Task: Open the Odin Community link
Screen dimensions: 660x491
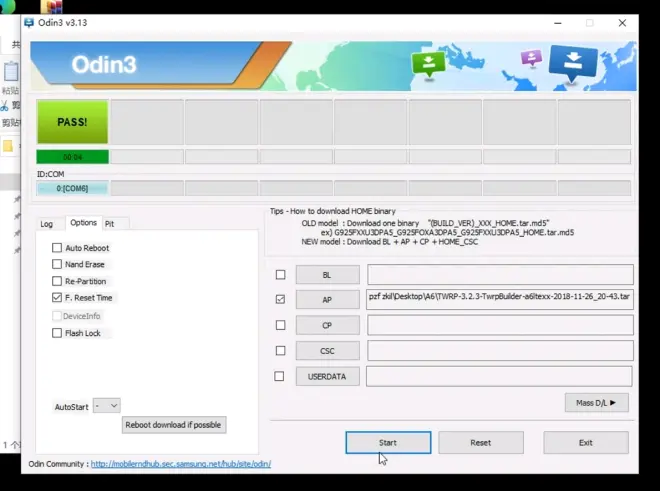Action: pos(181,464)
